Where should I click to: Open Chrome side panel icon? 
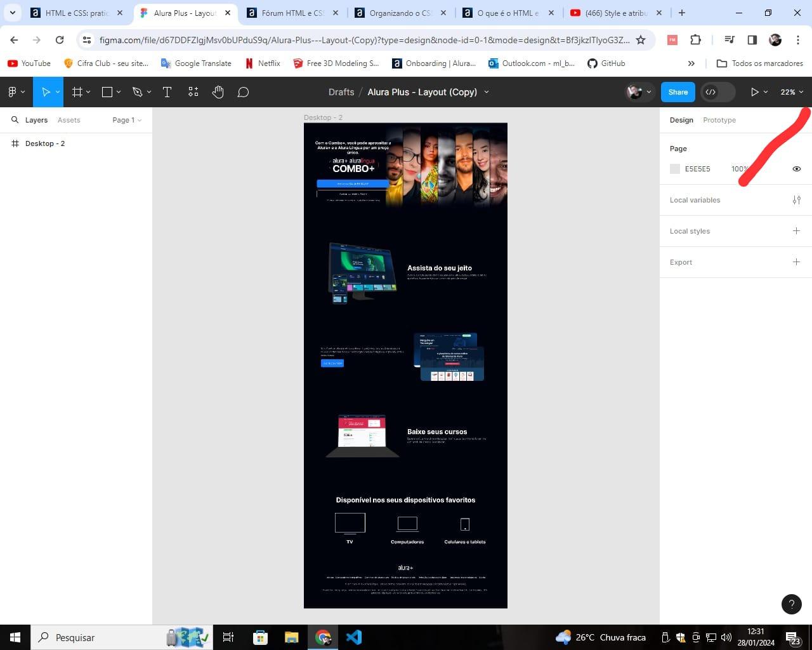click(x=752, y=39)
